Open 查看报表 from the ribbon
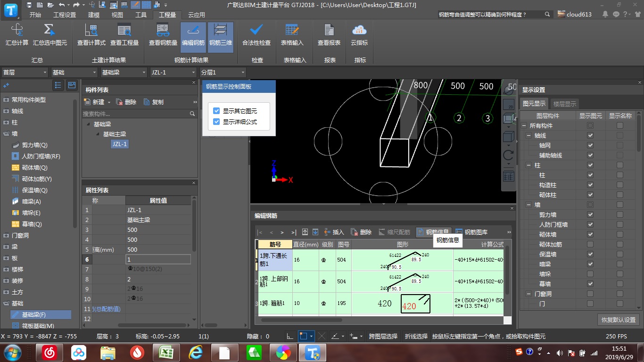 click(x=329, y=34)
